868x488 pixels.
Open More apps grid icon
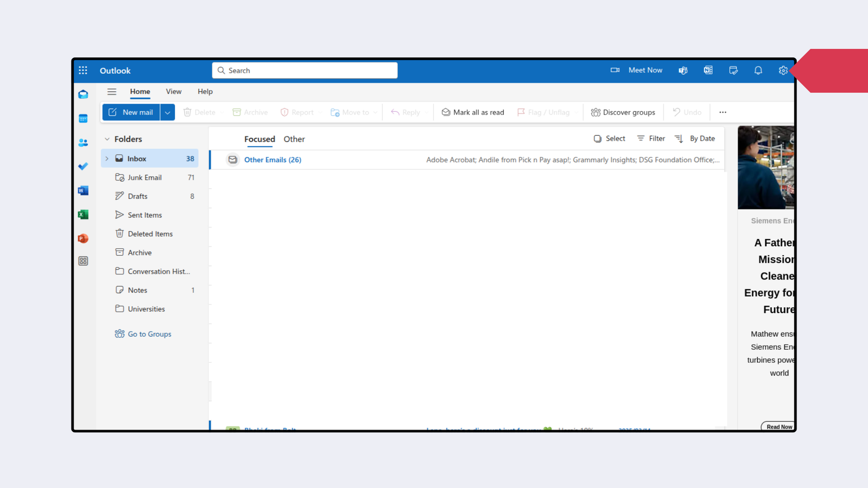(83, 261)
